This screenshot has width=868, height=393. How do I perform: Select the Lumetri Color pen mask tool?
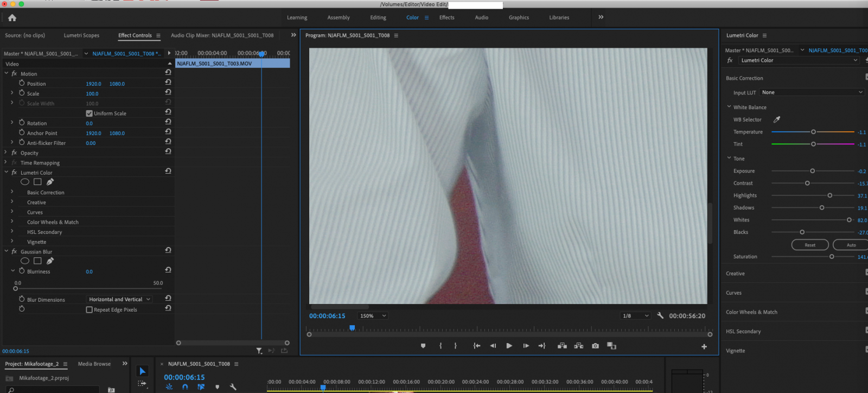coord(50,182)
